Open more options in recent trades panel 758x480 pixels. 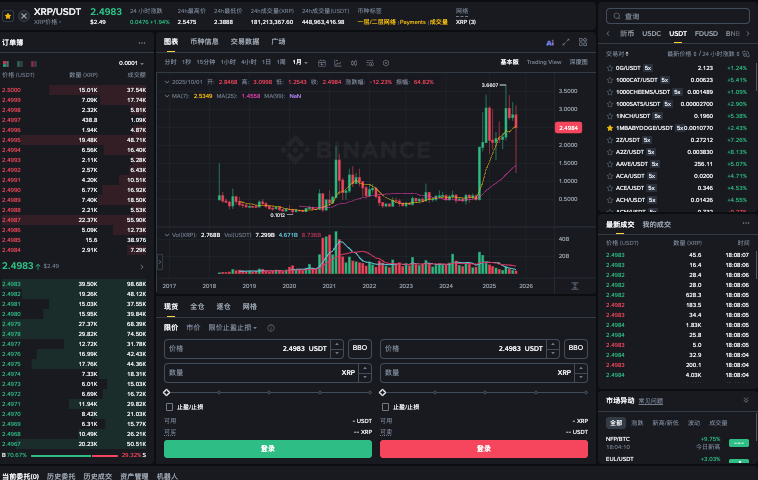[744, 224]
